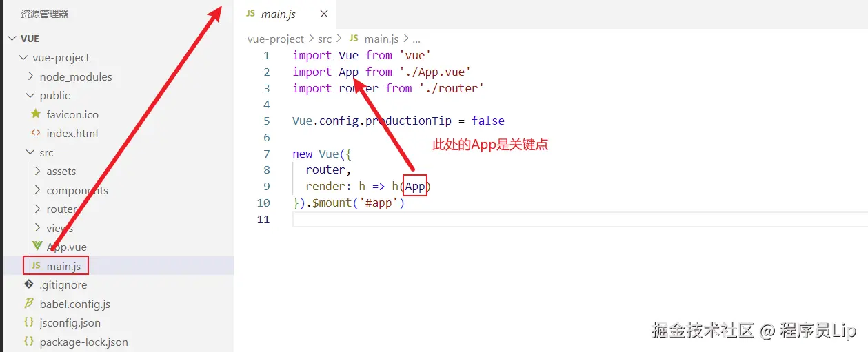Click the render keyword on line 9

tap(325, 187)
